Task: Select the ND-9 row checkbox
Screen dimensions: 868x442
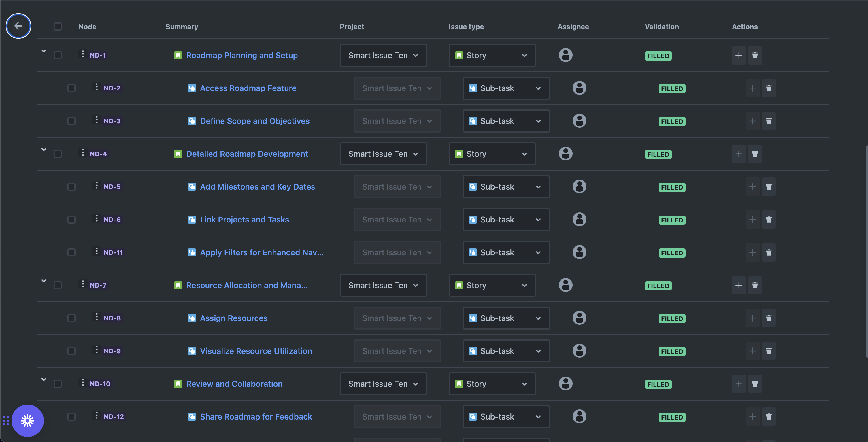Action: point(71,351)
